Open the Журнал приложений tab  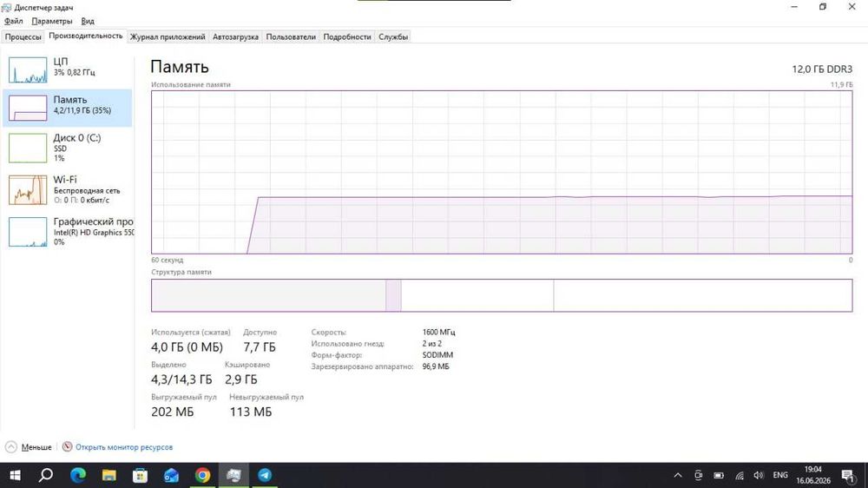[168, 36]
